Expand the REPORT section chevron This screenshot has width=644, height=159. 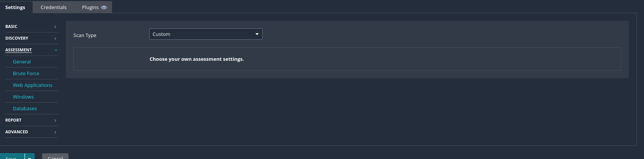click(x=55, y=120)
